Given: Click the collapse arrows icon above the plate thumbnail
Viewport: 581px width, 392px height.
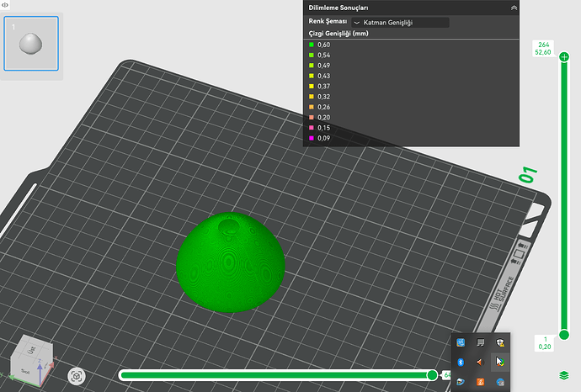Looking at the screenshot, I should [5, 5].
